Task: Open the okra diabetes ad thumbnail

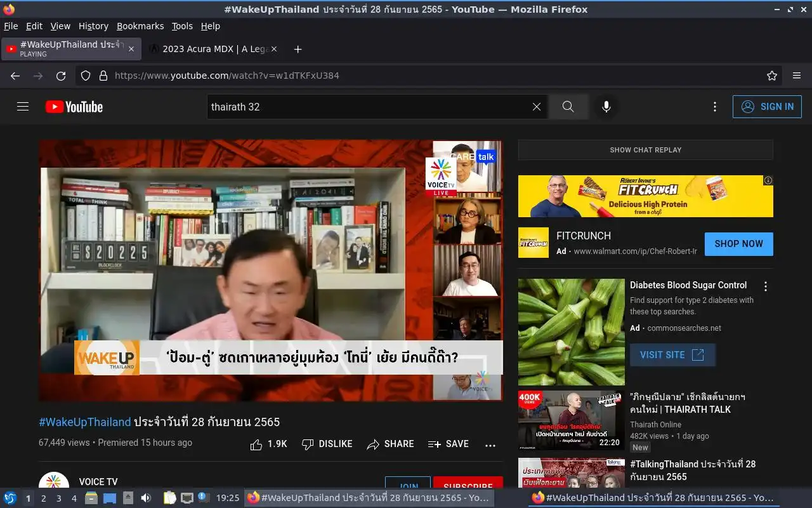Action: (x=572, y=332)
